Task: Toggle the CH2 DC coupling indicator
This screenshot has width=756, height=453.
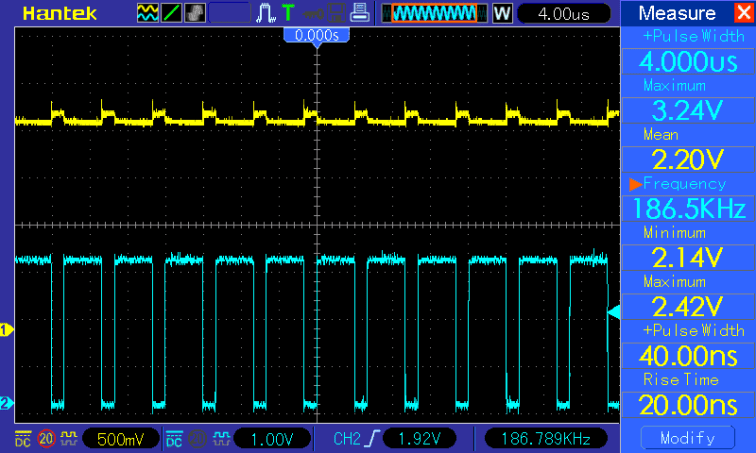Action: [174, 438]
